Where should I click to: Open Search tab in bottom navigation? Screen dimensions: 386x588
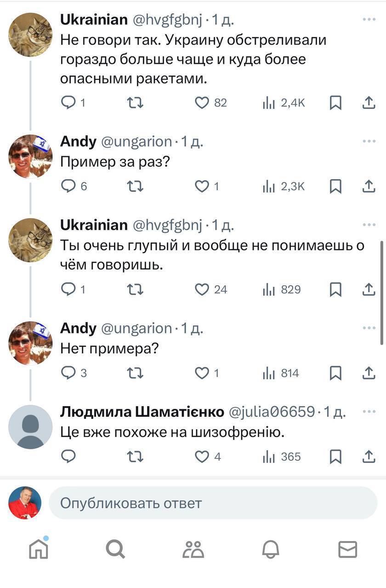pos(115,549)
